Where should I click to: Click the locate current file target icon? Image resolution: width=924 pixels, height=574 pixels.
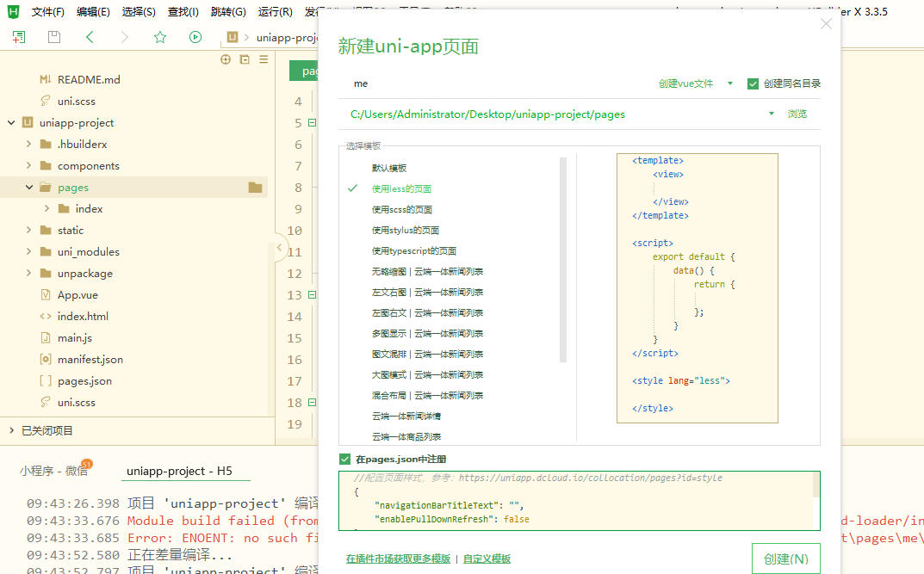[226, 59]
